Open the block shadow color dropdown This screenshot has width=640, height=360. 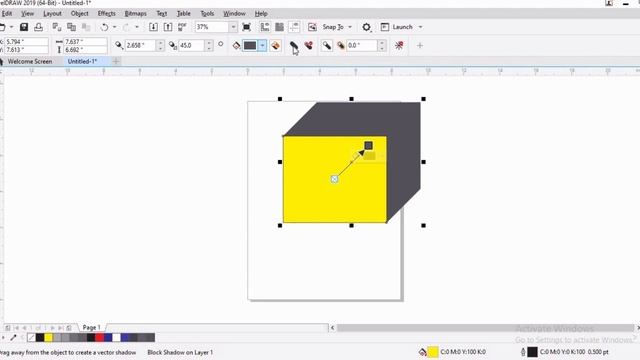(262, 45)
